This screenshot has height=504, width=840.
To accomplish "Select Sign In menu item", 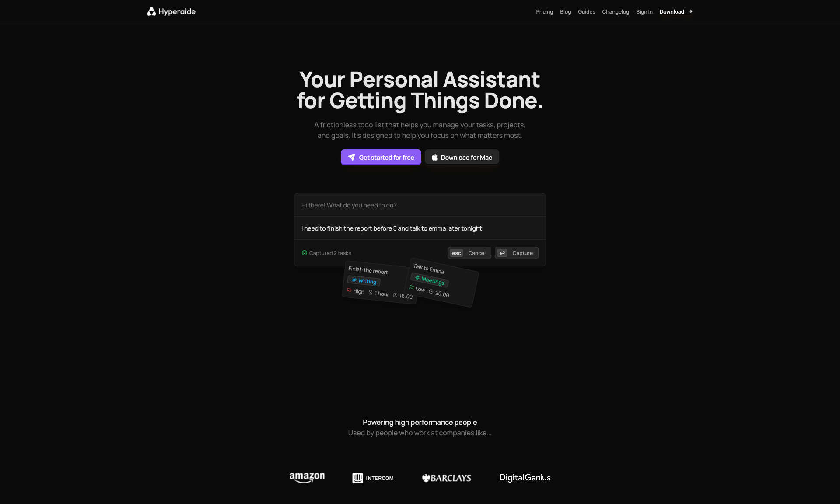I will [x=644, y=11].
